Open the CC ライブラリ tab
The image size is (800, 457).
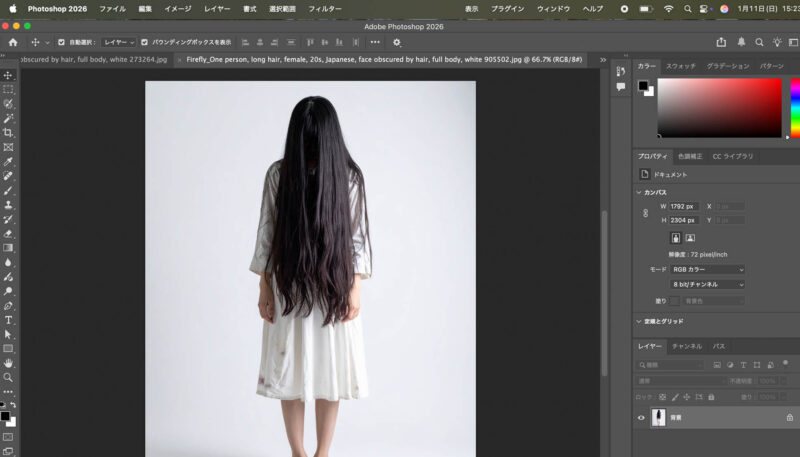click(733, 156)
